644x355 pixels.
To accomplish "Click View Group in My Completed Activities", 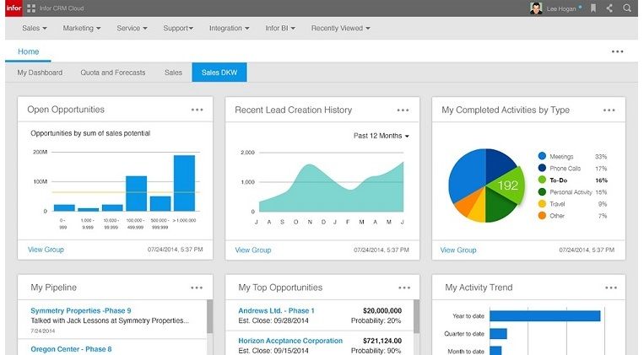I will (x=458, y=250).
